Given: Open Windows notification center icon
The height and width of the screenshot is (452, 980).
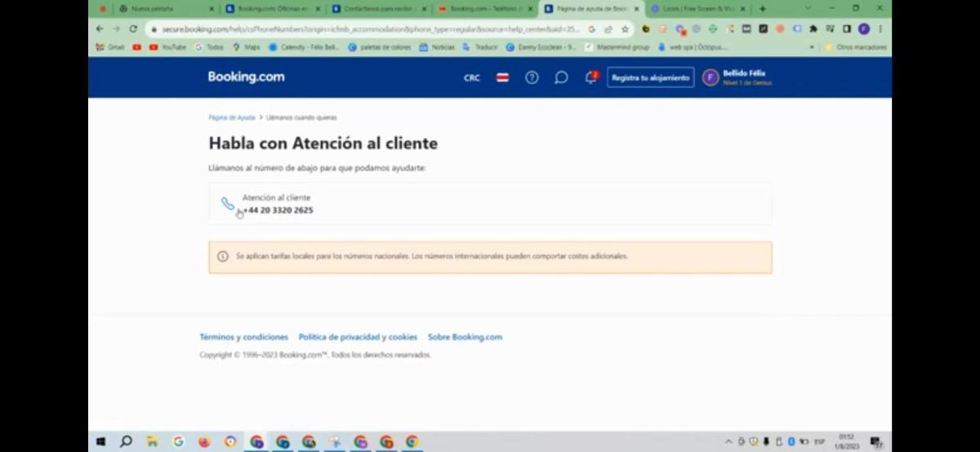Looking at the screenshot, I should 876,441.
